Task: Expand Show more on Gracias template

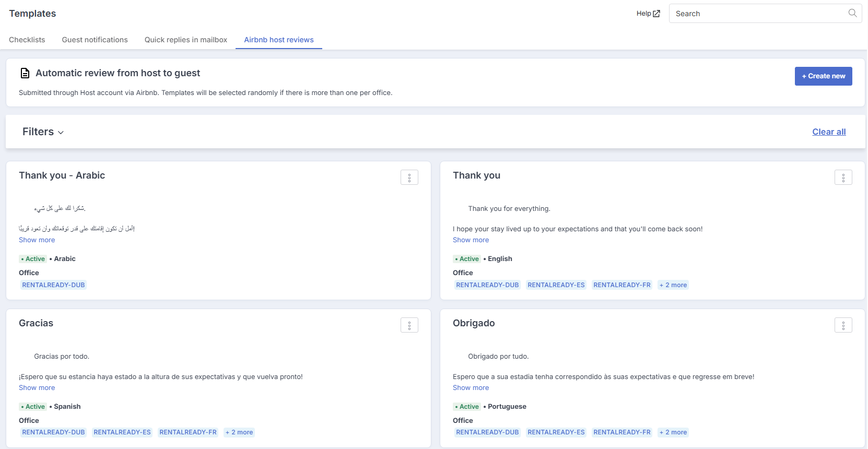Action: [x=37, y=388]
